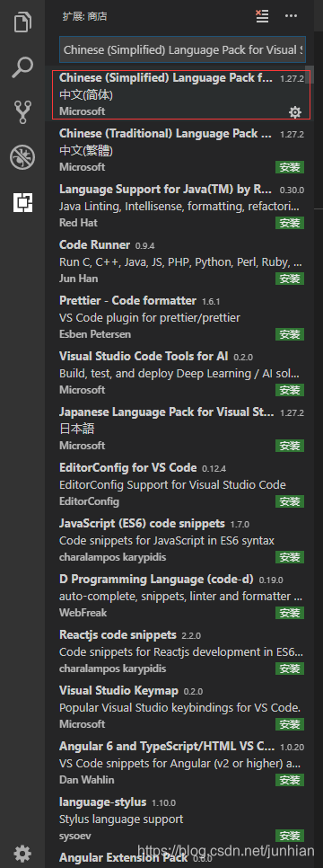The width and height of the screenshot is (323, 868).
Task: Install Visual Studio Keymap
Action: click(x=290, y=724)
